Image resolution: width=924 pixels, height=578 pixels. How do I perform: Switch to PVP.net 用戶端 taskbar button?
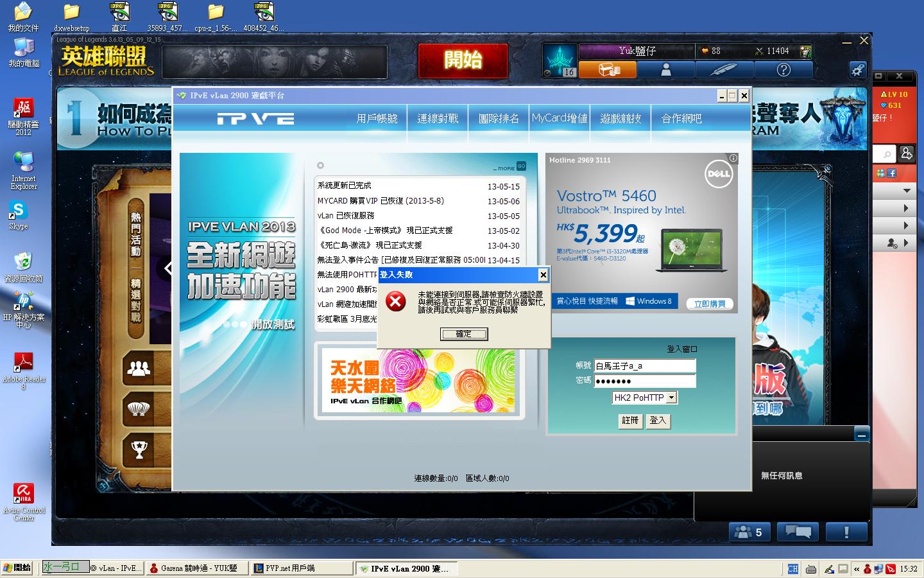(x=302, y=568)
